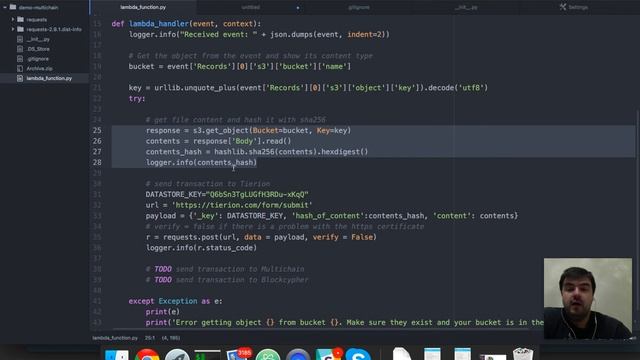Click the TODO send transaction to Blockcypher comment
Image resolution: width=640 pixels, height=360 pixels.
point(227,280)
